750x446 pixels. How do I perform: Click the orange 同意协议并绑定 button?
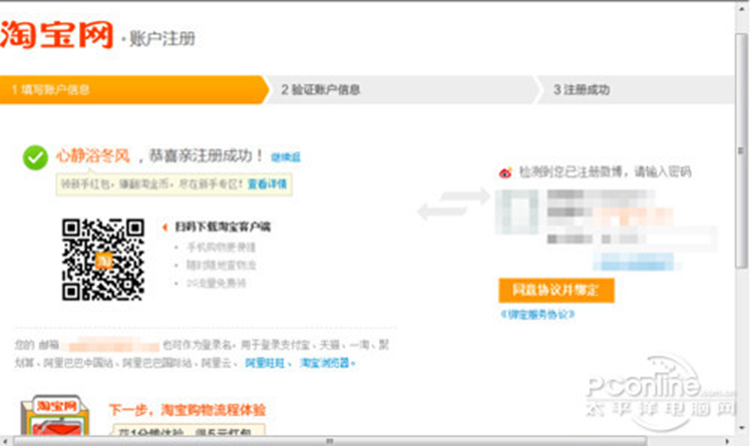tap(556, 290)
